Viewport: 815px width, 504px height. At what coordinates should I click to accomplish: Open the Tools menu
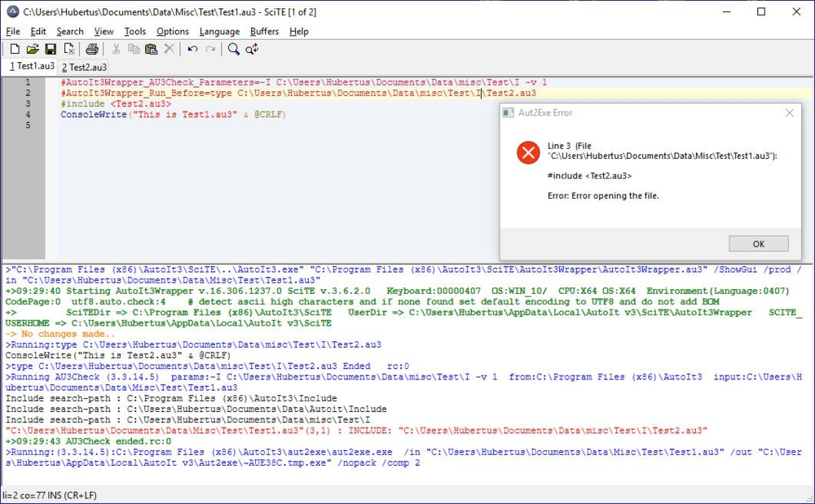[135, 32]
